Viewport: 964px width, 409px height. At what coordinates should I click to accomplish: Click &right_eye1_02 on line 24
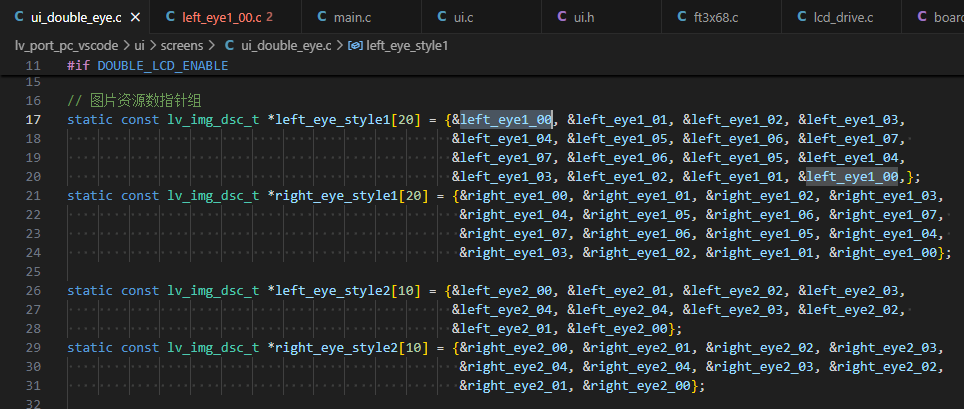click(637, 253)
